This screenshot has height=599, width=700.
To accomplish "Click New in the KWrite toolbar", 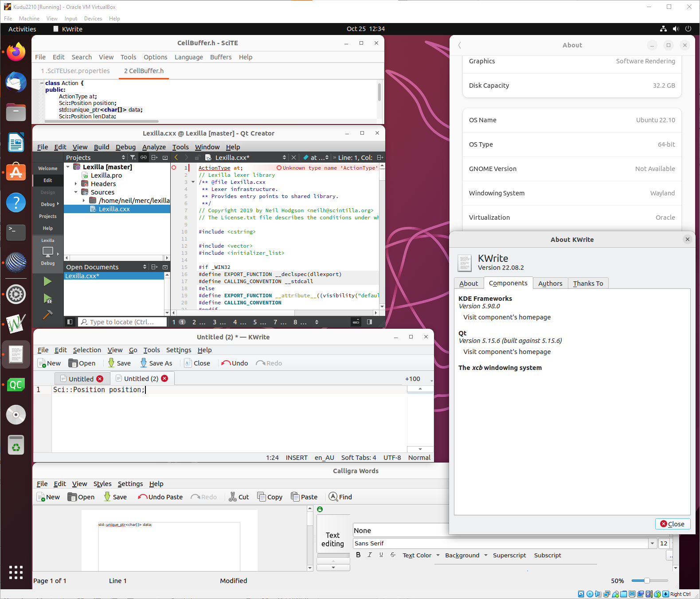I will click(x=49, y=363).
